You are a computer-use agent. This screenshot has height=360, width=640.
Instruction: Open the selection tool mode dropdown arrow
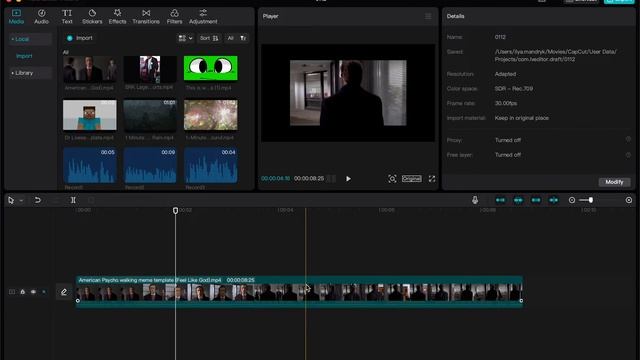(x=21, y=200)
